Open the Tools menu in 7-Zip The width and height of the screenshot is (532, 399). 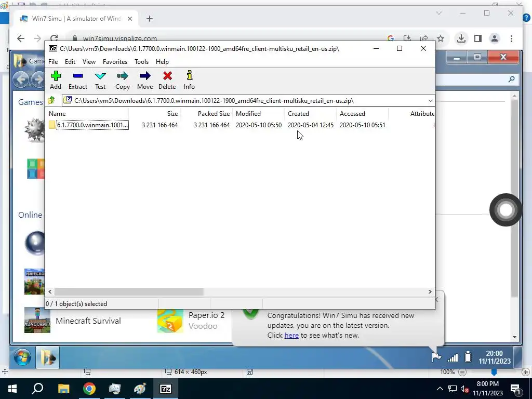[141, 62]
